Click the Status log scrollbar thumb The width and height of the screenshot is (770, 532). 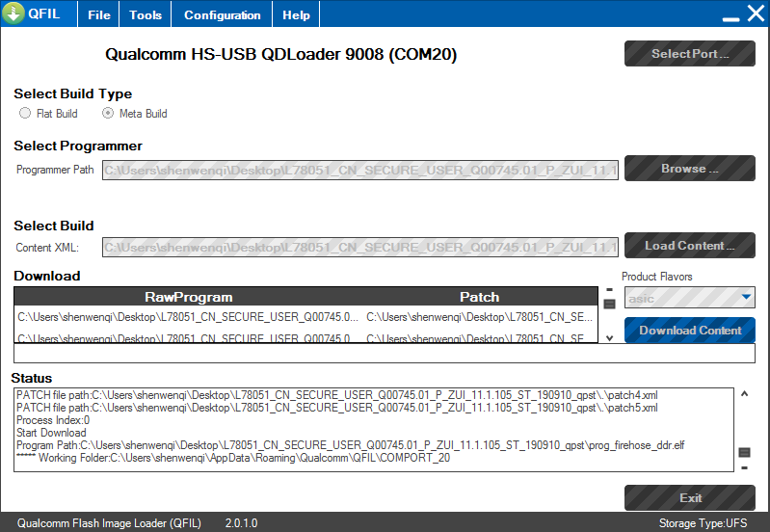[745, 452]
